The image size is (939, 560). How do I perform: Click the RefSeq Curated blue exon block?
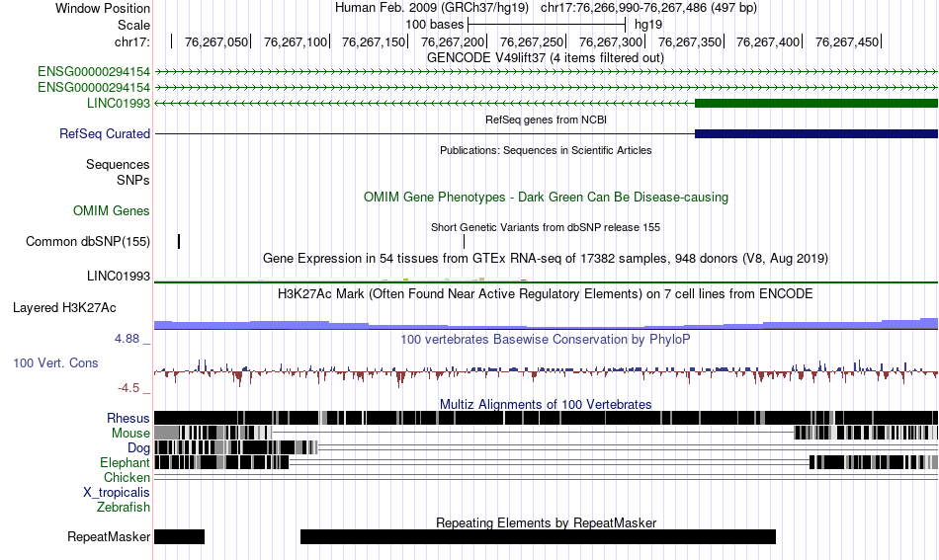[816, 133]
